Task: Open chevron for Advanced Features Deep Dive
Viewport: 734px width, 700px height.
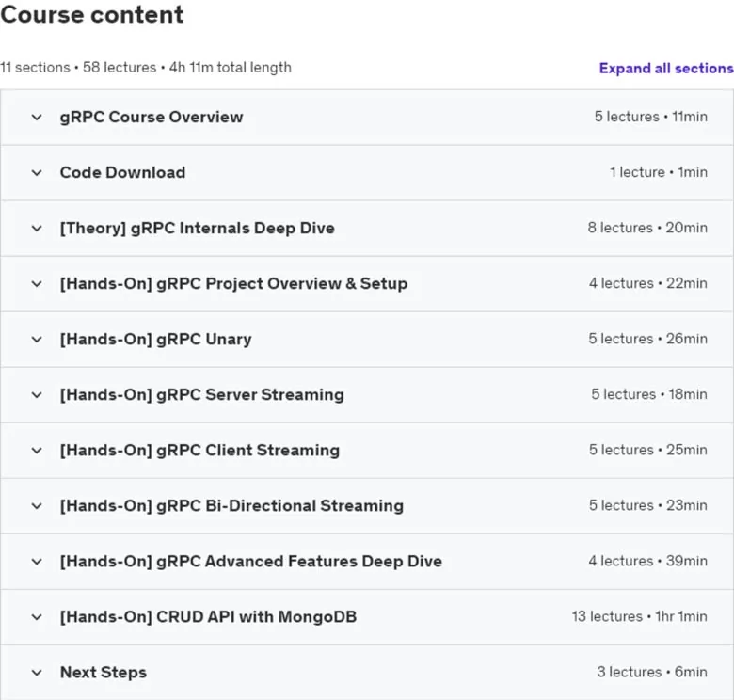Action: [x=37, y=562]
